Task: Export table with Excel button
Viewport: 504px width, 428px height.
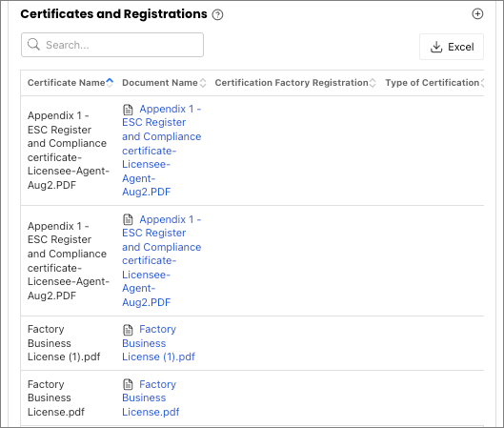Action: (452, 47)
